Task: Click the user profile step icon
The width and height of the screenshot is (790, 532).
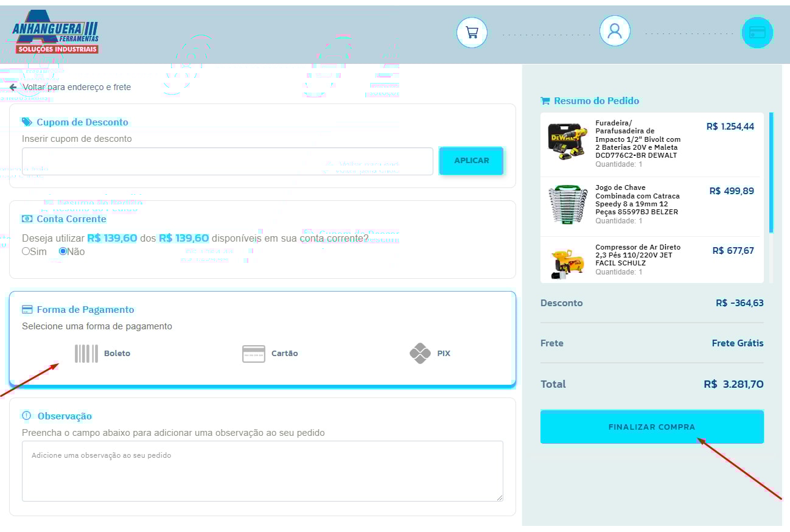Action: tap(615, 31)
